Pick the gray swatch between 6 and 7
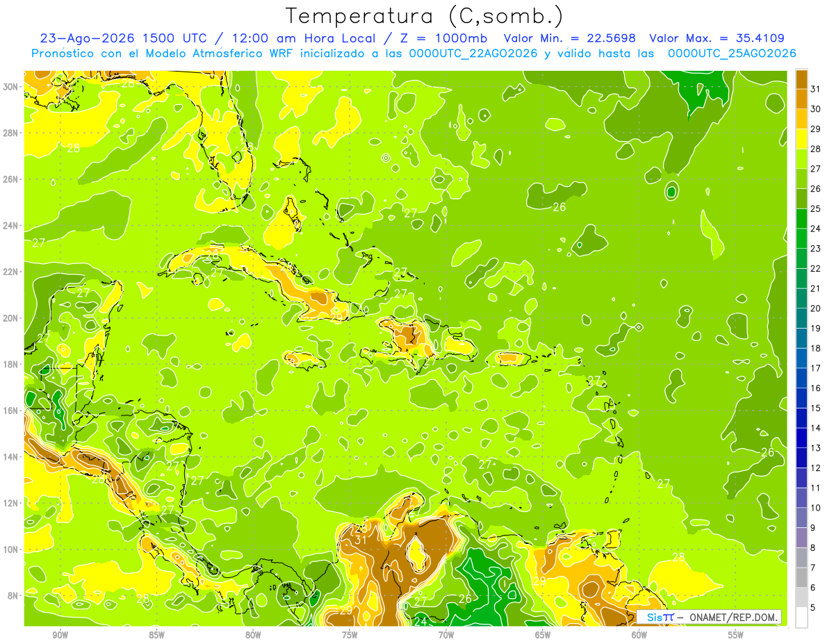The image size is (834, 644). [801, 577]
